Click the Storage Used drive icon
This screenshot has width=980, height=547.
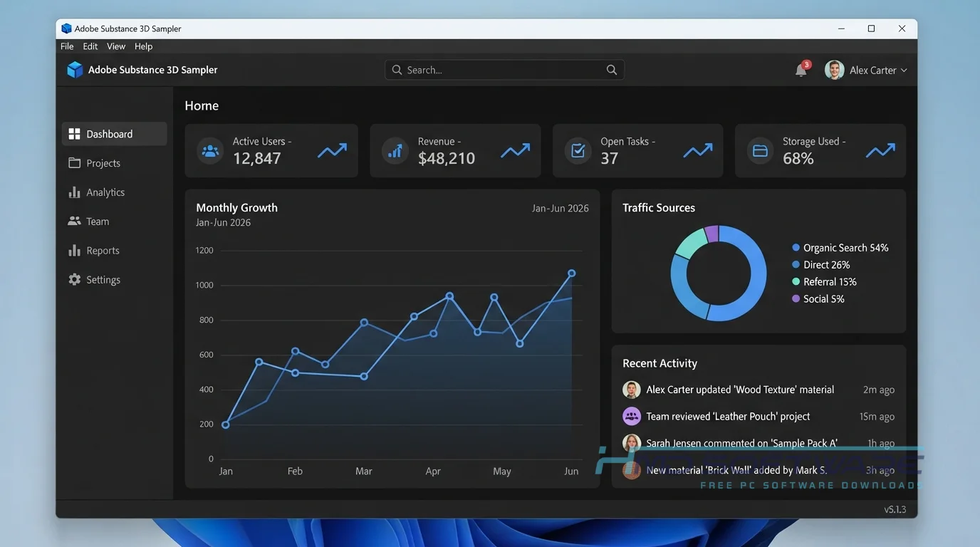pyautogui.click(x=760, y=151)
